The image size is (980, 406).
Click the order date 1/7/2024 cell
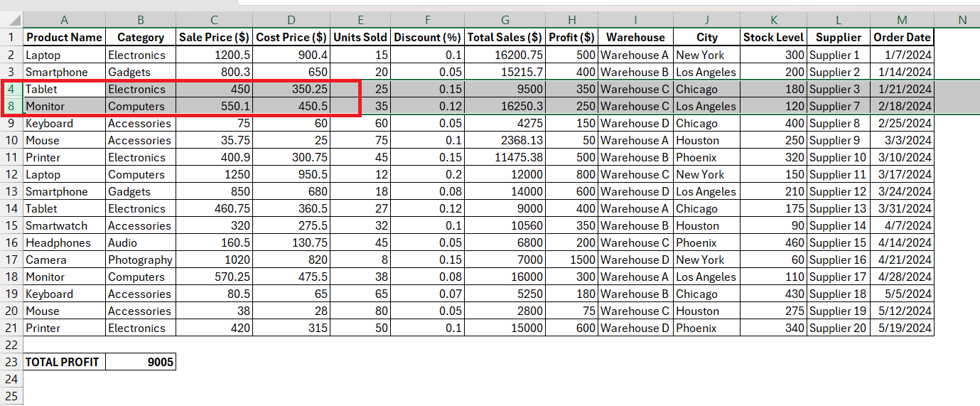[902, 55]
